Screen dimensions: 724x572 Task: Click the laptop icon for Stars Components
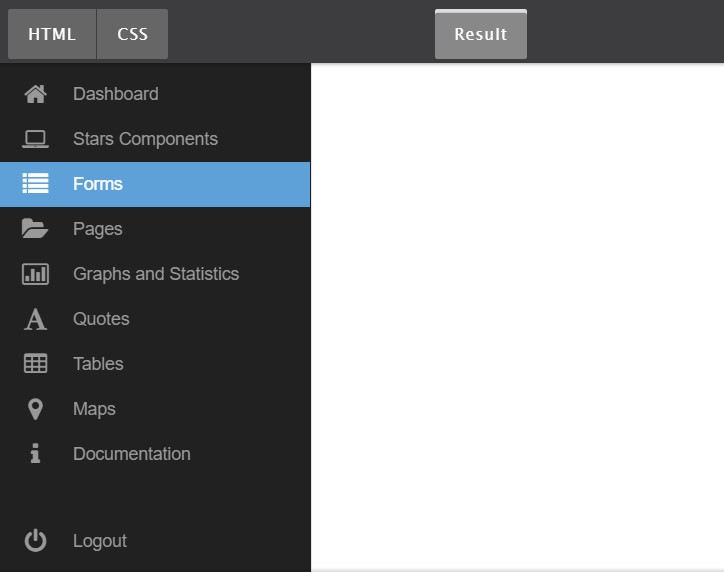click(36, 139)
